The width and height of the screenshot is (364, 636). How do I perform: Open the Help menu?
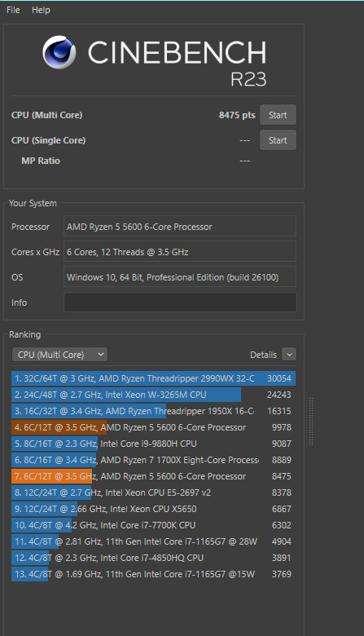tap(41, 10)
